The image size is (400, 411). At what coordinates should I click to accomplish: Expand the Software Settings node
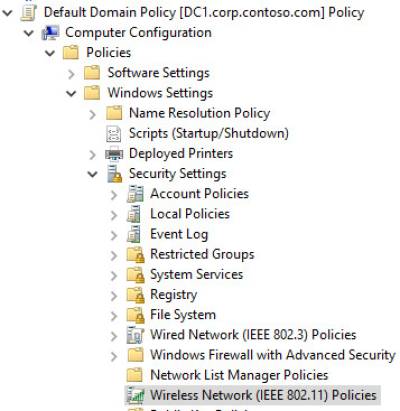[71, 74]
